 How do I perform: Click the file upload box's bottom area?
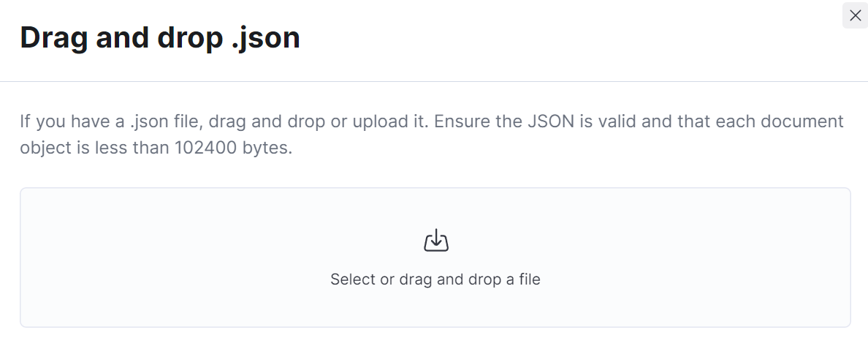point(435,309)
